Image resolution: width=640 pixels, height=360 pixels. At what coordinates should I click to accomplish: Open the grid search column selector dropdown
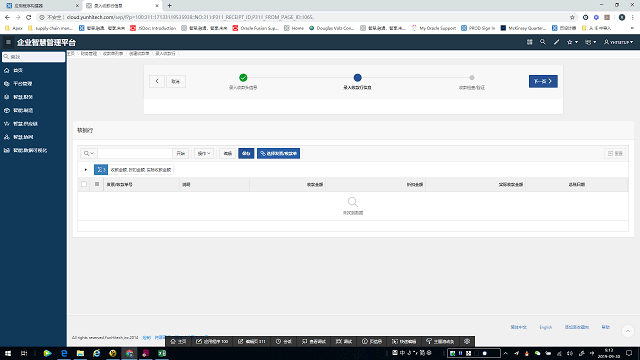coord(89,153)
